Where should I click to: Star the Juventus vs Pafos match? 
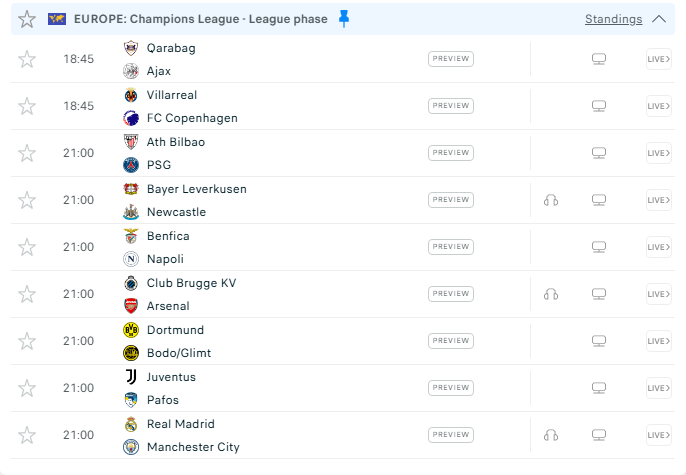[27, 388]
